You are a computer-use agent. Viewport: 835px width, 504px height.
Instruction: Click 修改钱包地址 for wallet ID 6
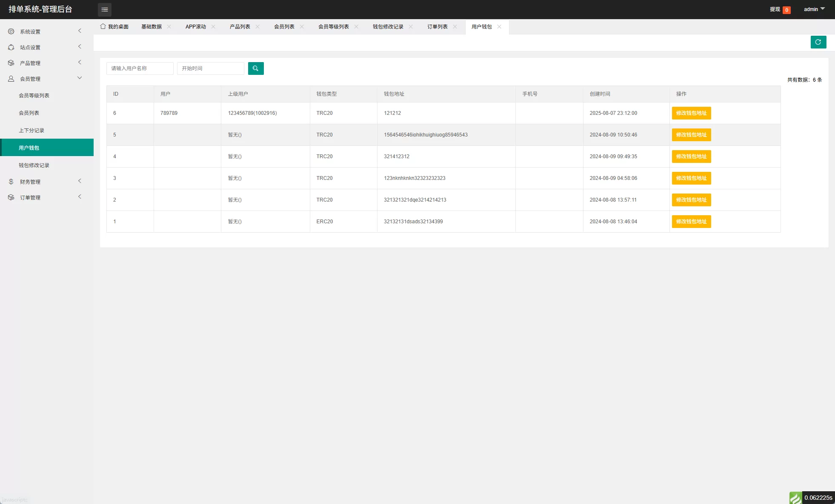point(691,113)
